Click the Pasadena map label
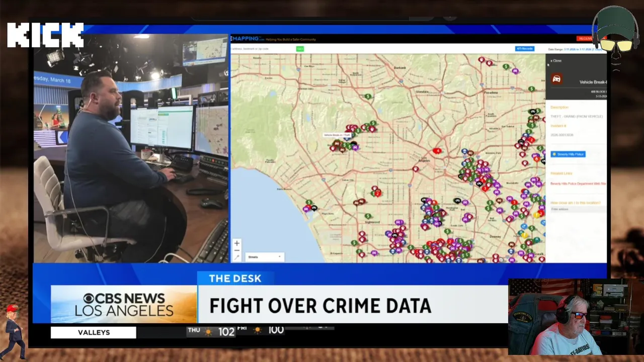Viewport: 644px width, 362px height. pos(492,93)
